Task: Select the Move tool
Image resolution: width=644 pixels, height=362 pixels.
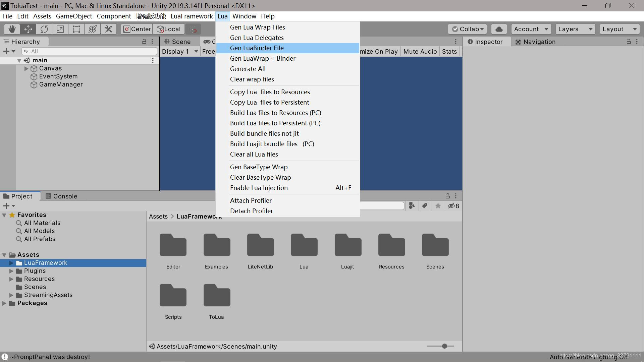Action: (x=28, y=29)
